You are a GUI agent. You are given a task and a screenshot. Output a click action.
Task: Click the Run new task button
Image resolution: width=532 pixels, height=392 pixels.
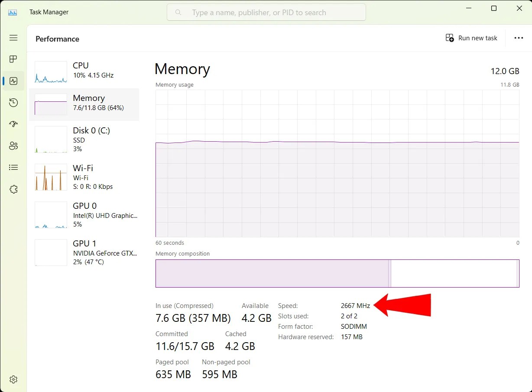pyautogui.click(x=471, y=38)
